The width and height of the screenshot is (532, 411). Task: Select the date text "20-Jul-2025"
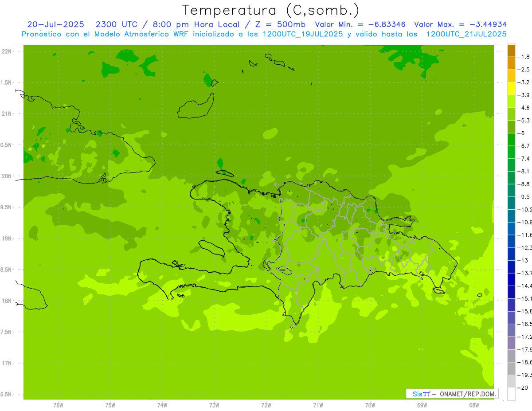click(55, 24)
